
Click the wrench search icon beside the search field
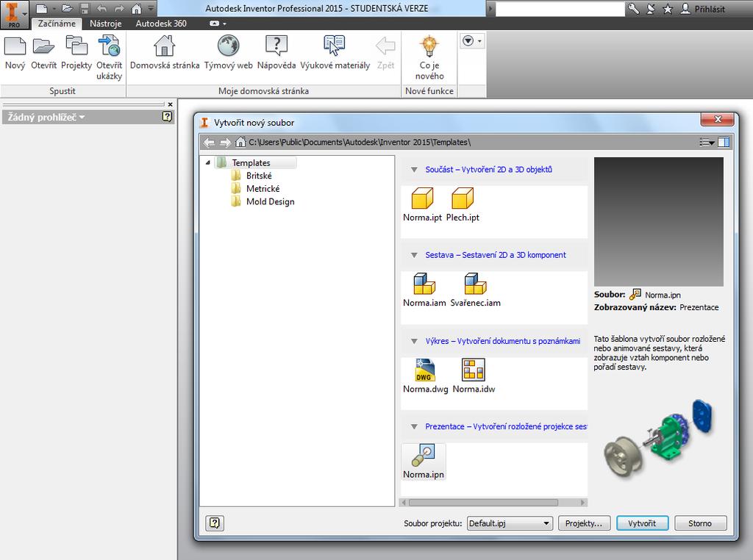(634, 9)
